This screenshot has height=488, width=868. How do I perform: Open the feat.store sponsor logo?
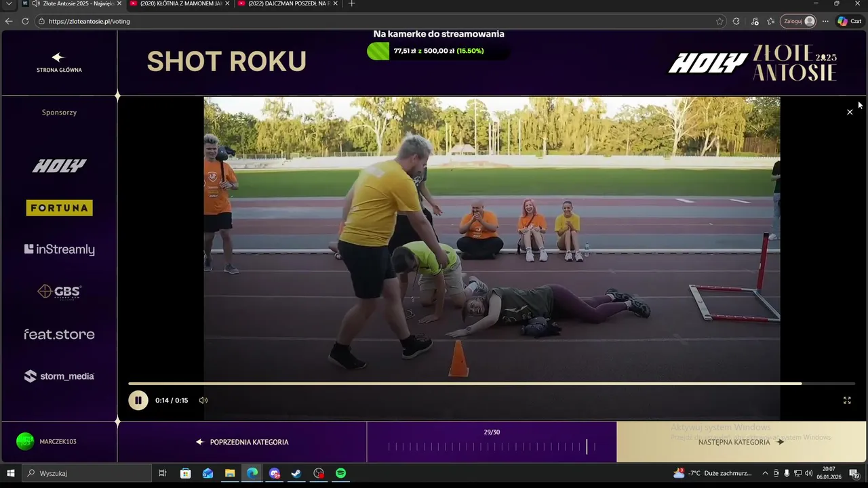[x=59, y=334]
